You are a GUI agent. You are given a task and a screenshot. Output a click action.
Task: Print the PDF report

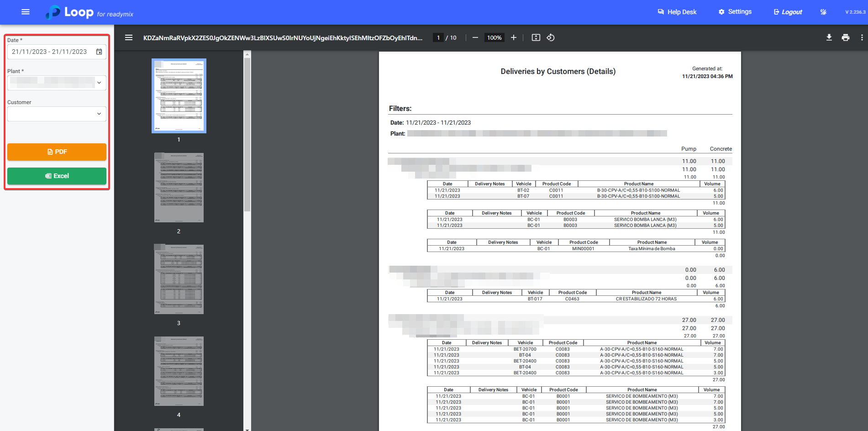click(846, 37)
